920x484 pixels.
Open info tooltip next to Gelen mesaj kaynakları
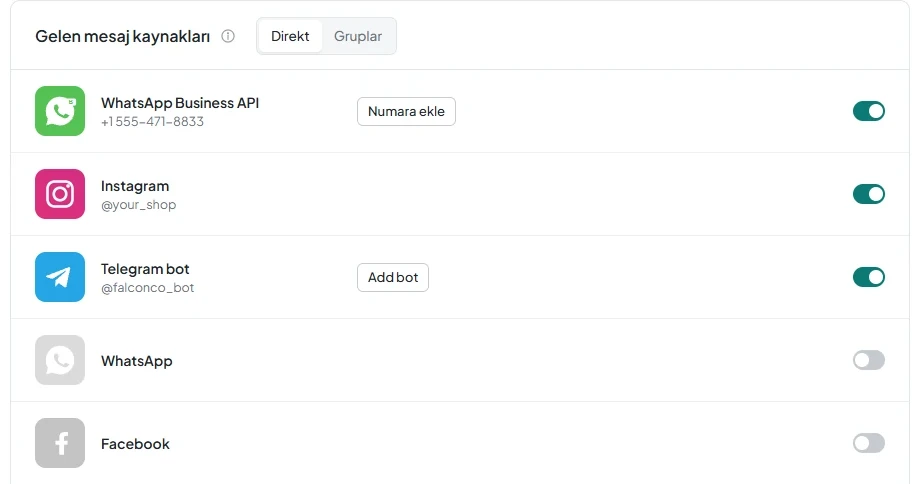pos(228,36)
